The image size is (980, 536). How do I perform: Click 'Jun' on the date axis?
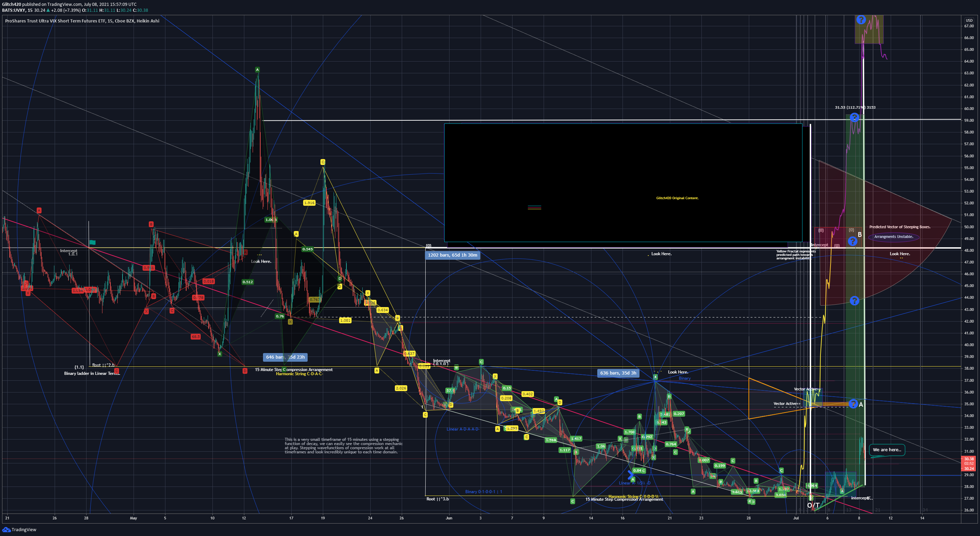coord(449,518)
